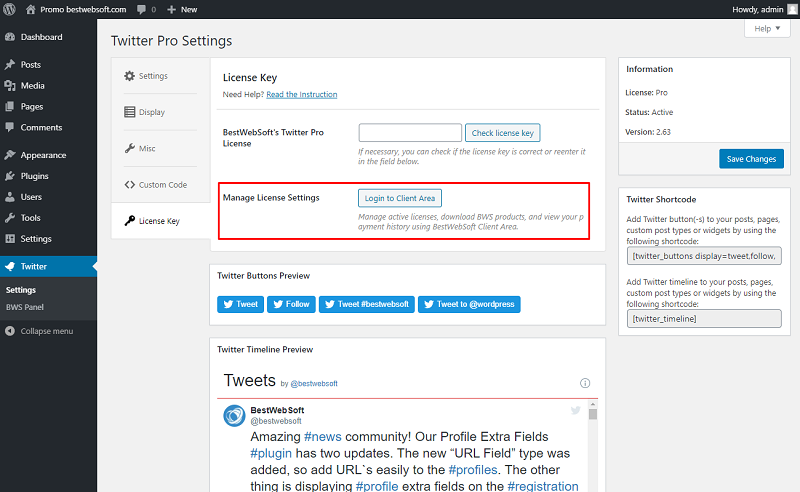The width and height of the screenshot is (800, 492).
Task: Open the Users menu
Action: (x=48, y=196)
